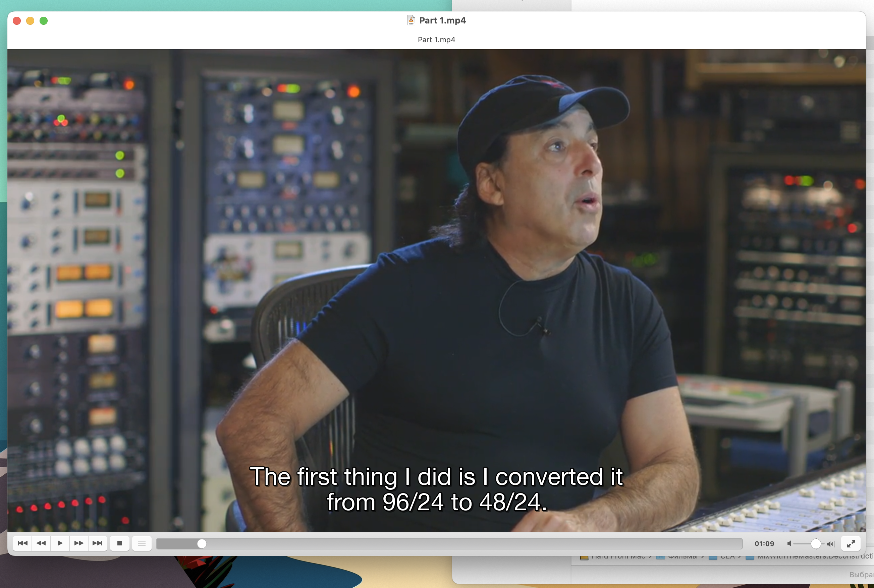874x588 pixels.
Task: Click the 01:09 elapsed time display
Action: point(764,543)
